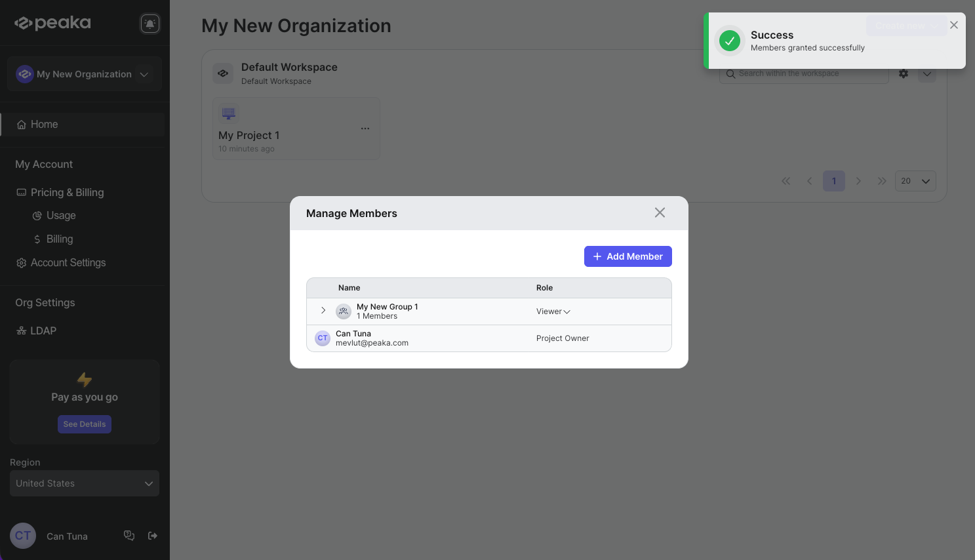Click the notification bell icon
This screenshot has width=975, height=560.
pos(150,24)
